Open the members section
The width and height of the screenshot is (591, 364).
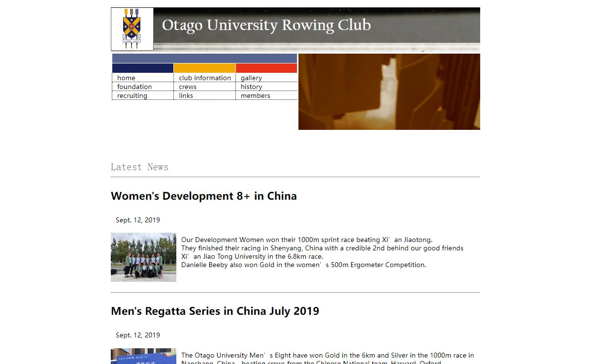click(x=255, y=95)
